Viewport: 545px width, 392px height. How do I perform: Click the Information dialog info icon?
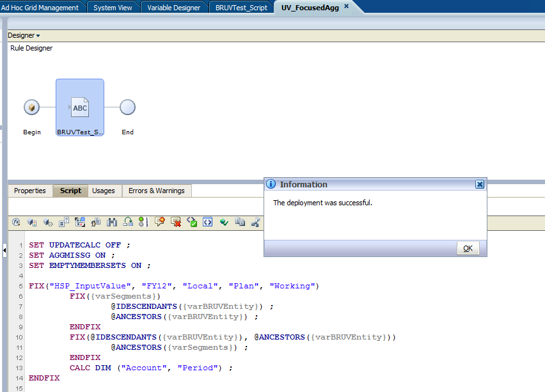(271, 184)
